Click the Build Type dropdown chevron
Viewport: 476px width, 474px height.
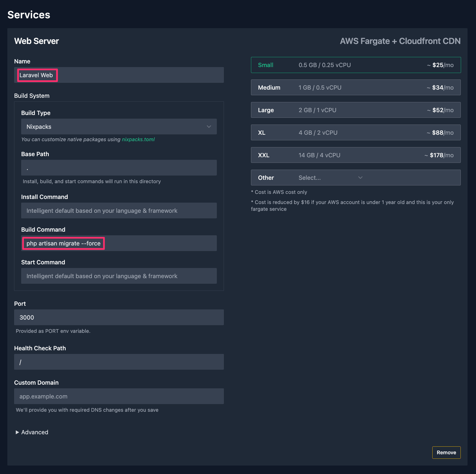click(209, 127)
